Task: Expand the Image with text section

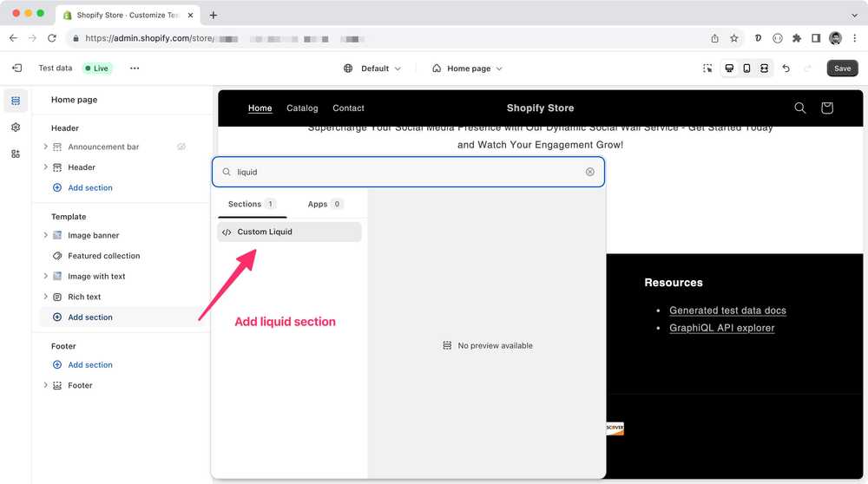Action: point(45,276)
